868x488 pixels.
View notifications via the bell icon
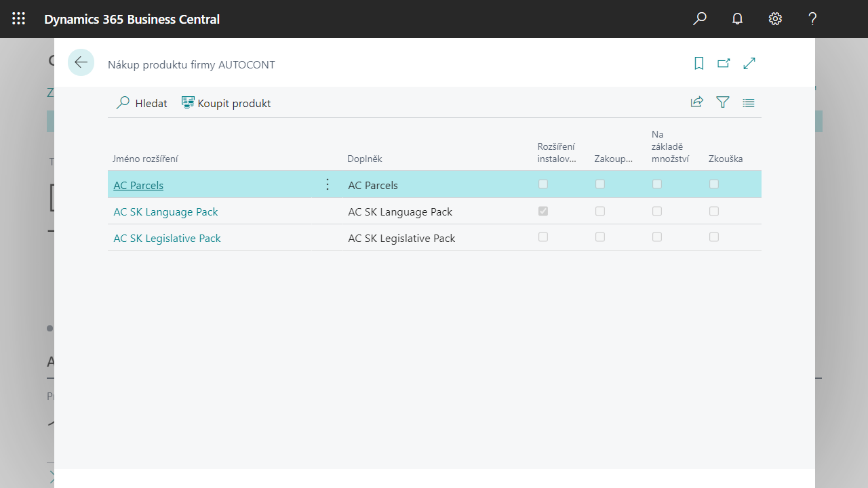(x=737, y=18)
